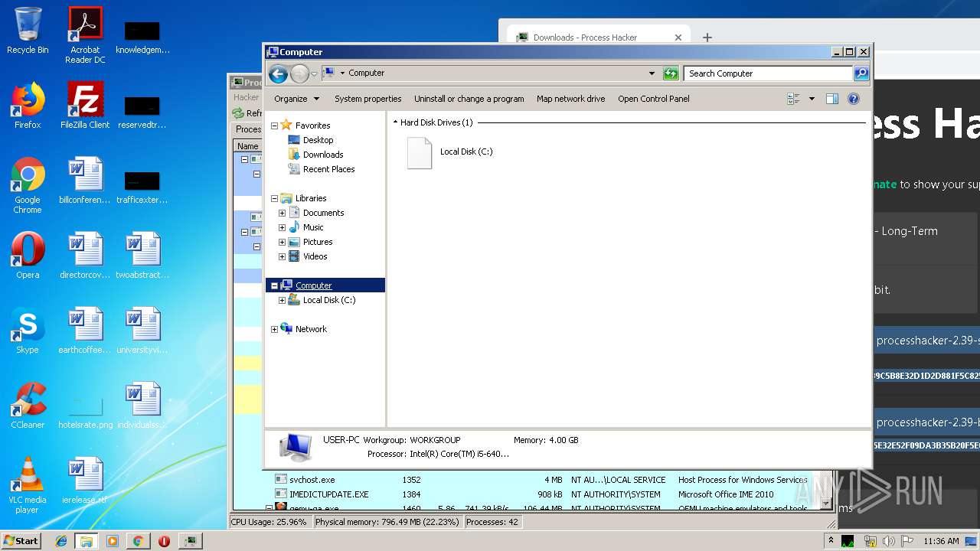Click Internet Explorer taskbar icon

point(61,541)
